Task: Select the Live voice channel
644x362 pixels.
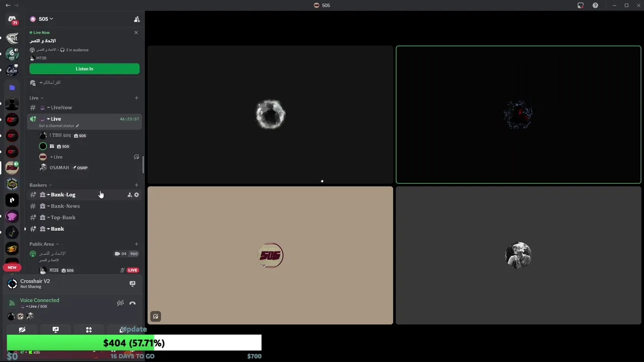Action: point(85,121)
